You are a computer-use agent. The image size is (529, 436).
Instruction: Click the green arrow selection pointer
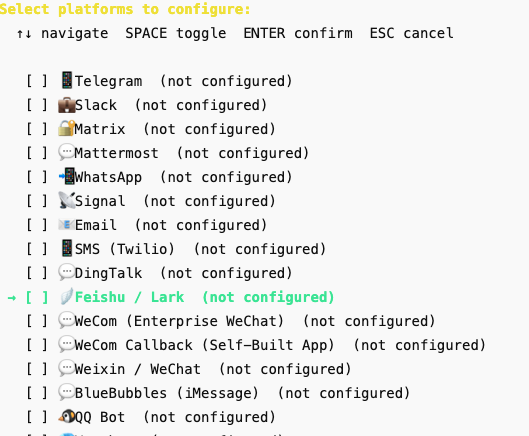[x=12, y=298]
